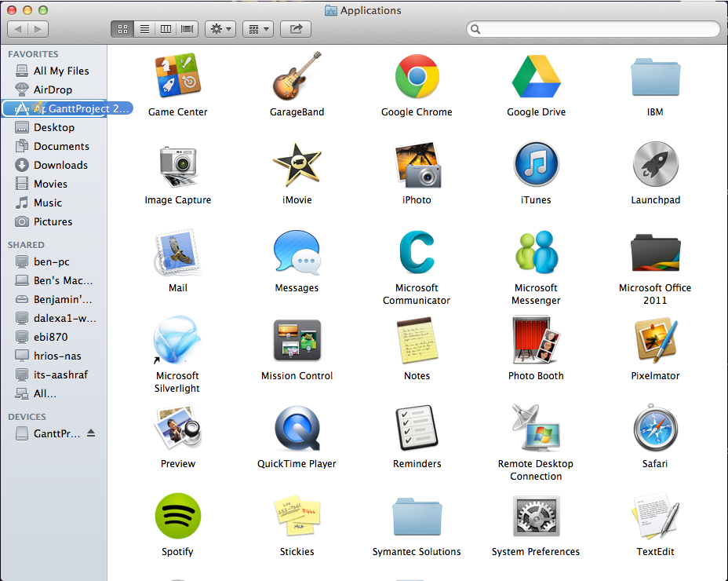Click the Share button in toolbar
728x581 pixels.
pyautogui.click(x=296, y=29)
